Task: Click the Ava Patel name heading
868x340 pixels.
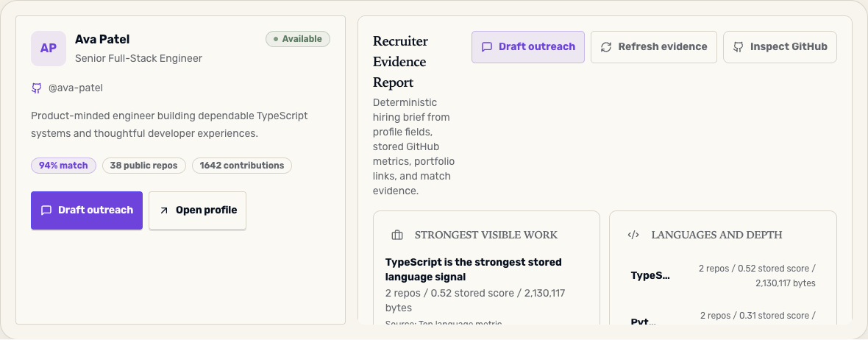Action: [x=102, y=39]
